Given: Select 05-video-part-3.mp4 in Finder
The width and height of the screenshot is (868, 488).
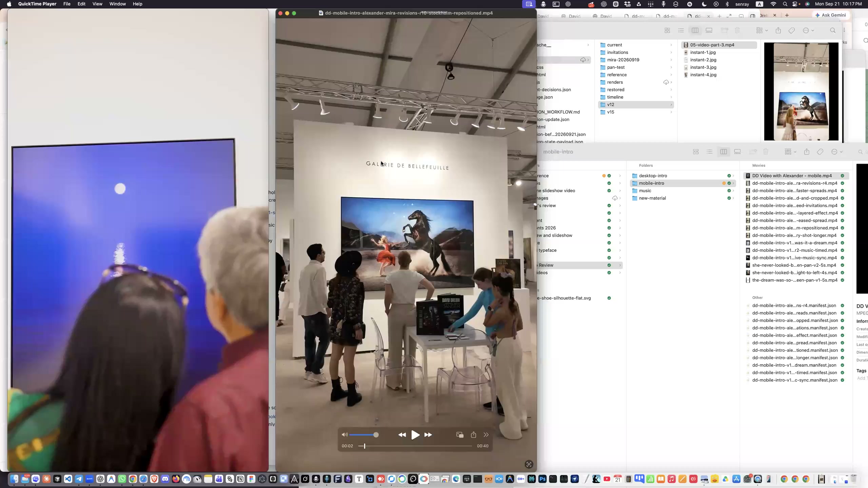Looking at the screenshot, I should 719,45.
